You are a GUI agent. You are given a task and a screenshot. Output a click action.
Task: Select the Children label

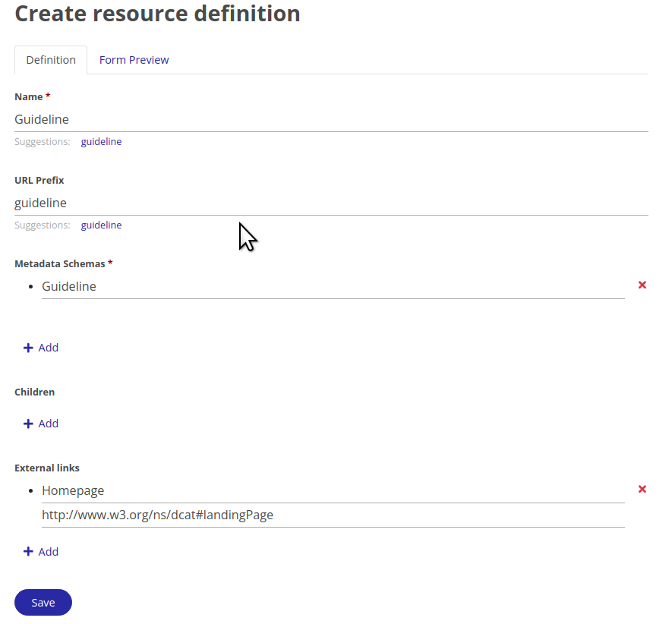(34, 392)
